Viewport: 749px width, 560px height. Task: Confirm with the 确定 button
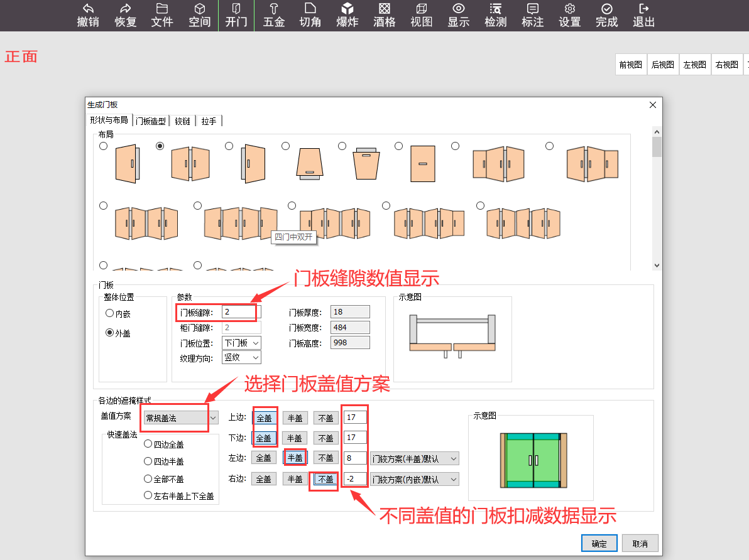[x=599, y=543]
